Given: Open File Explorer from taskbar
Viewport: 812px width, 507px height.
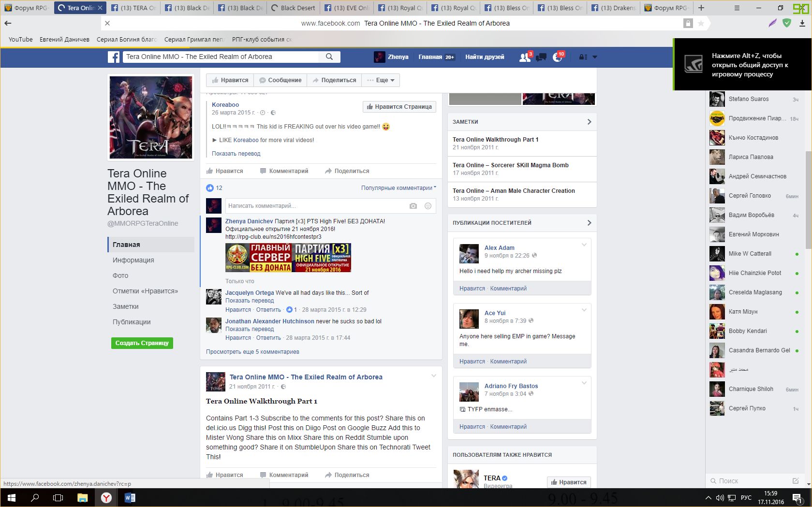Looking at the screenshot, I should tap(83, 497).
